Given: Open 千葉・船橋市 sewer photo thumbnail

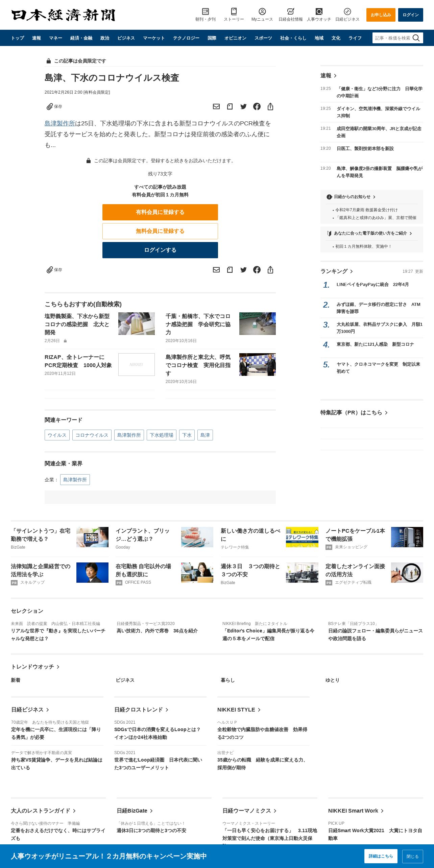Looking at the screenshot, I should (x=258, y=323).
